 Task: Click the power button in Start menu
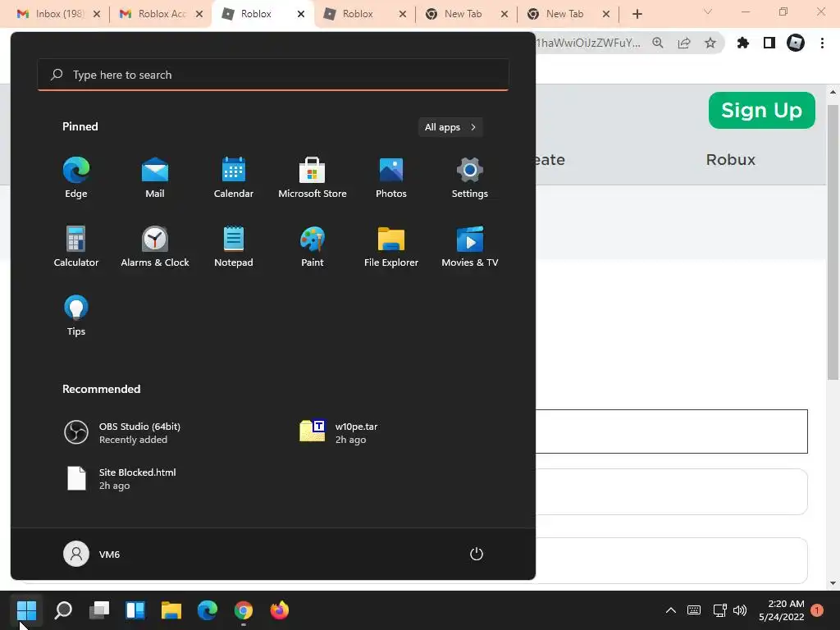pyautogui.click(x=477, y=554)
